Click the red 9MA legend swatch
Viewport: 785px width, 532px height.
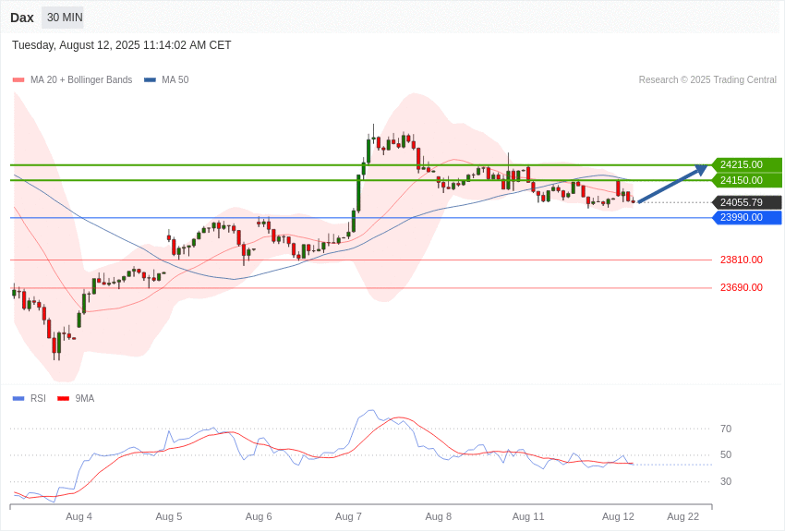pyautogui.click(x=63, y=398)
